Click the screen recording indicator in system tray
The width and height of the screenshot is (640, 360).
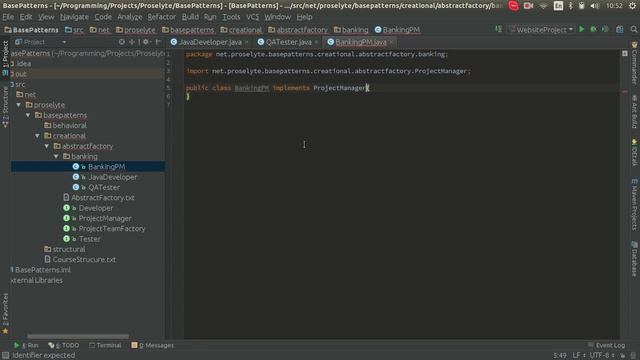tap(528, 6)
